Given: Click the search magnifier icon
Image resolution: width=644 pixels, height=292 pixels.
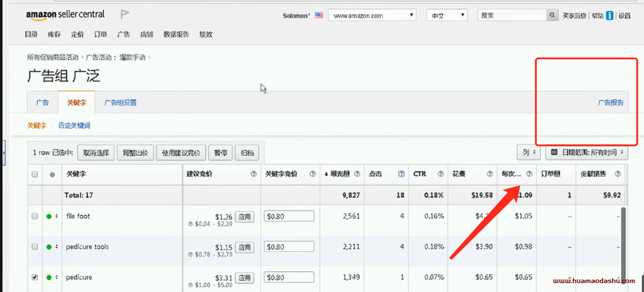Looking at the screenshot, I should pos(552,15).
